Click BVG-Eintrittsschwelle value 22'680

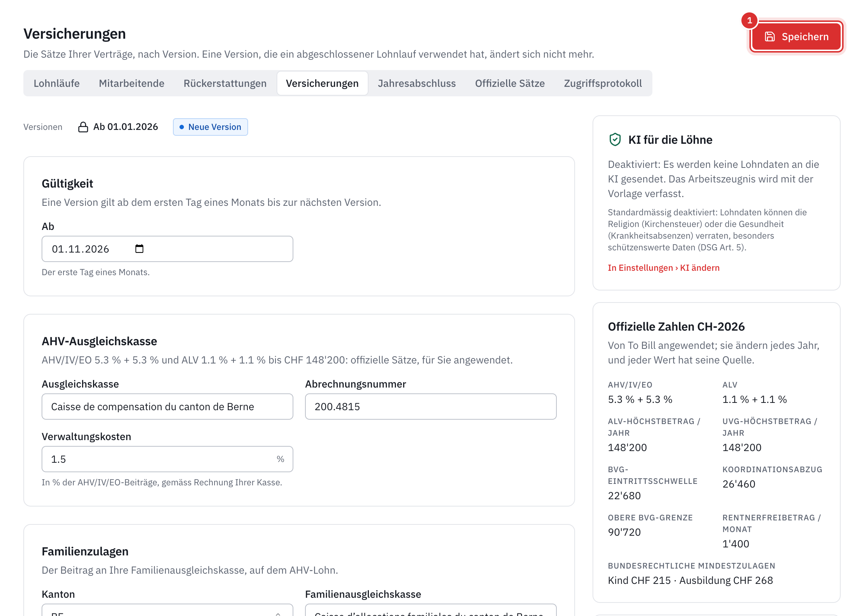coord(624,495)
